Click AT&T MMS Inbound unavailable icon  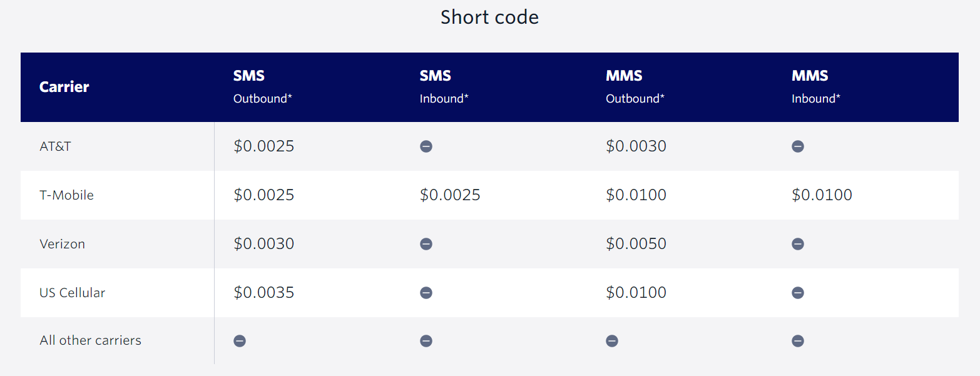click(798, 146)
